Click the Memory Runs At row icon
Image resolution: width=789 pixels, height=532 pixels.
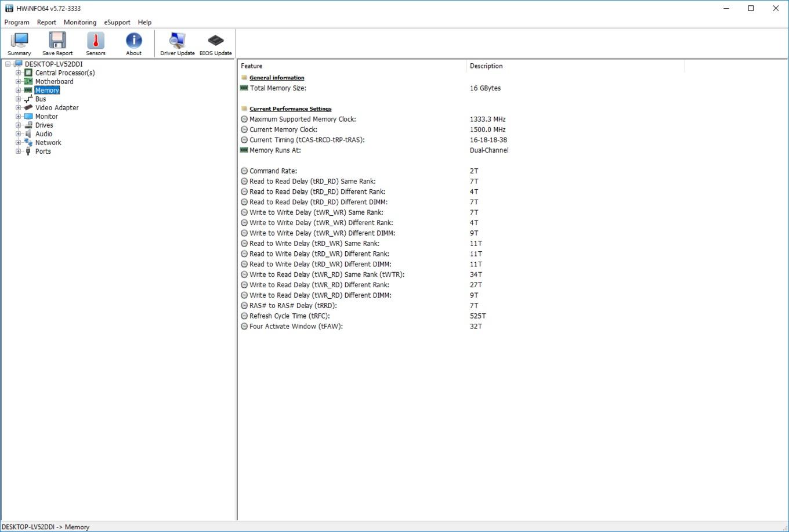(244, 150)
